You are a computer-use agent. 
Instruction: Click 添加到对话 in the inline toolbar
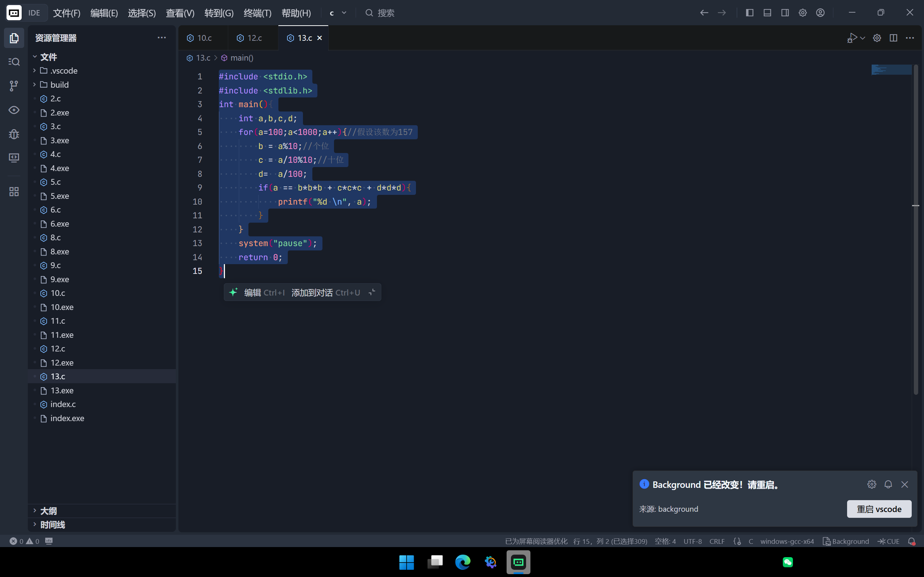(312, 293)
